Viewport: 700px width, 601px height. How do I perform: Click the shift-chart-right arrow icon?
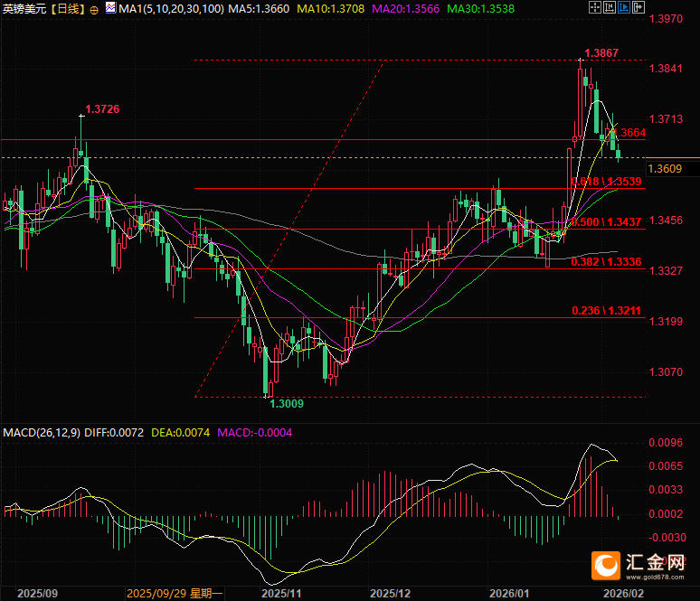coord(639,7)
